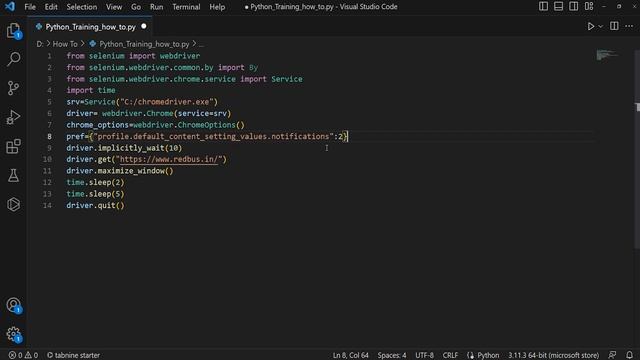This screenshot has height=360, width=640.
Task: Open the Help menu
Action: [217, 7]
